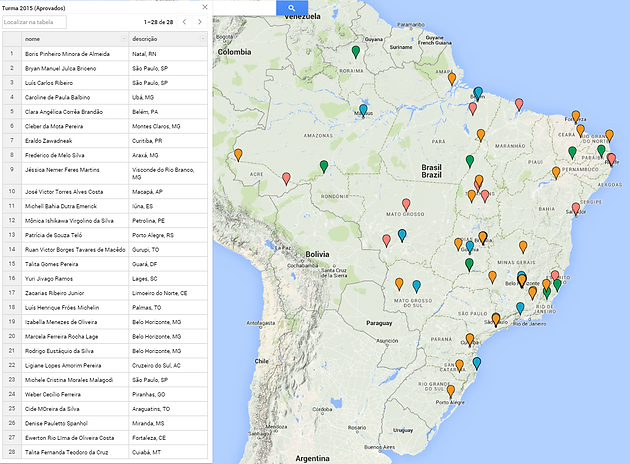Click the Localizar na tabela search field
This screenshot has width=630, height=464.
pos(34,22)
